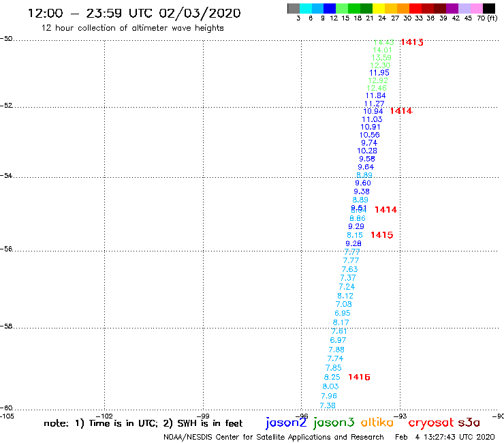The width and height of the screenshot is (504, 443).
Task: Click wave height value 10.94
Action: 373,111
